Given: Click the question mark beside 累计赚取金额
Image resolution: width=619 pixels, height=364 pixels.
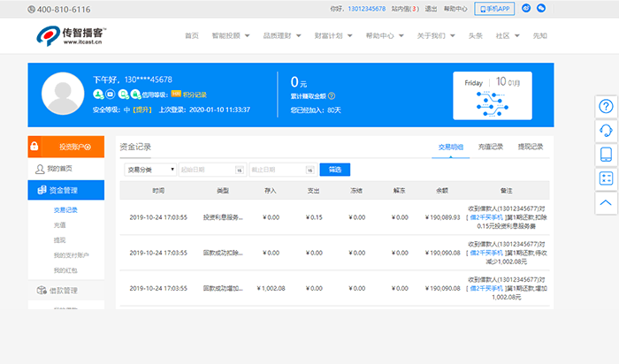Looking at the screenshot, I should click(332, 95).
